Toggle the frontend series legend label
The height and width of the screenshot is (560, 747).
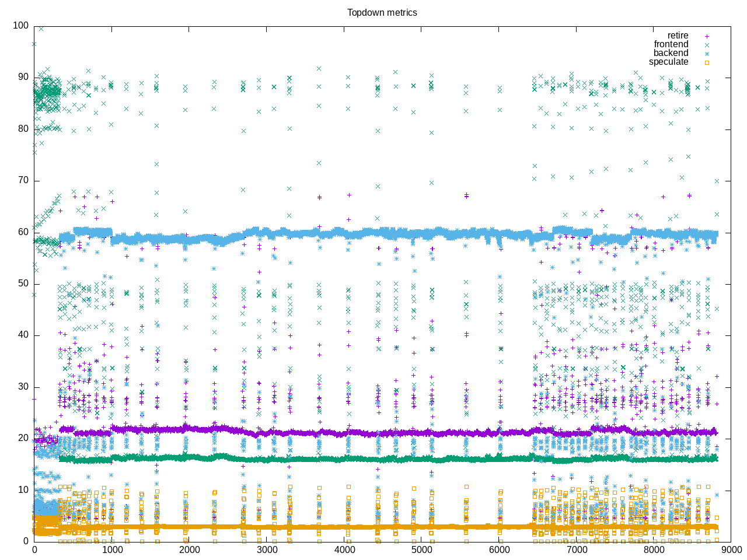[x=671, y=44]
